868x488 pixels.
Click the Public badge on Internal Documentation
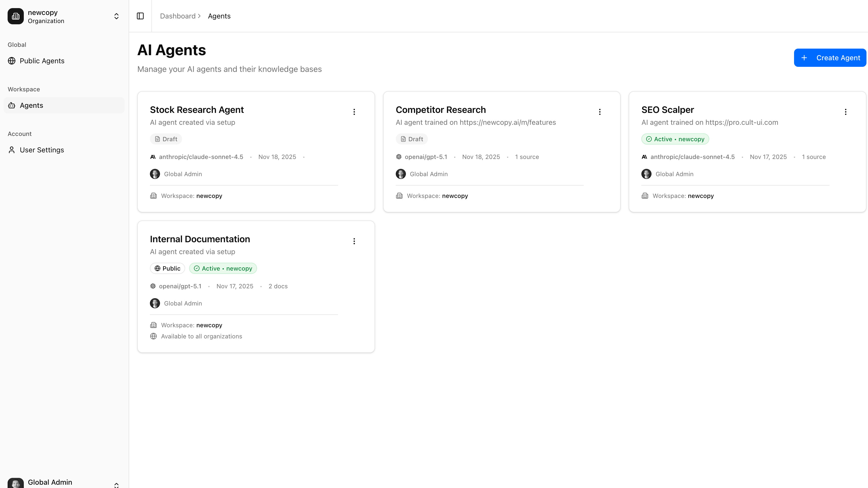coord(167,268)
